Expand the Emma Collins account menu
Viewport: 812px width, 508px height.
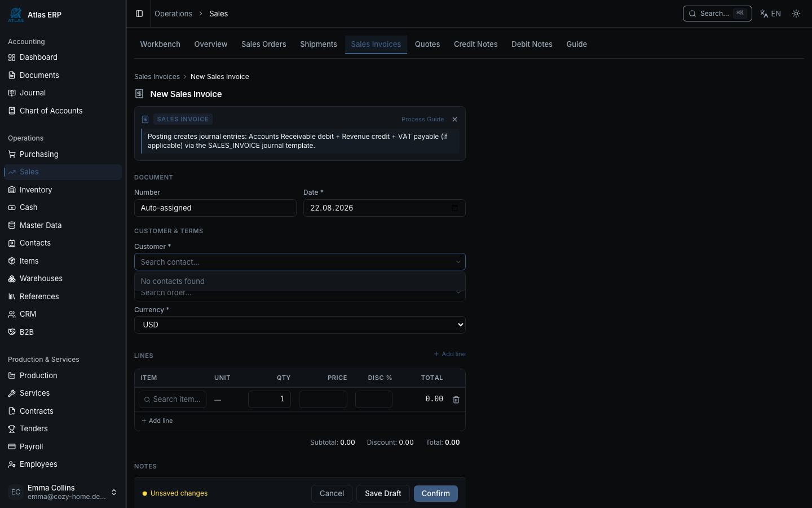click(63, 492)
